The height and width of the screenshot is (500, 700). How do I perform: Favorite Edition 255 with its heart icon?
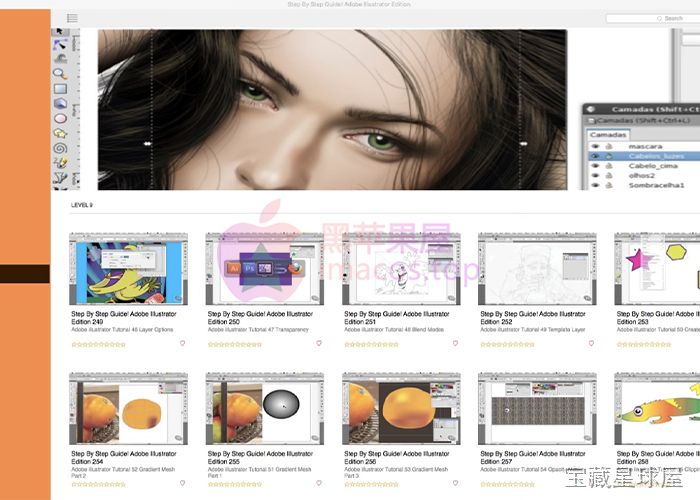(x=319, y=483)
